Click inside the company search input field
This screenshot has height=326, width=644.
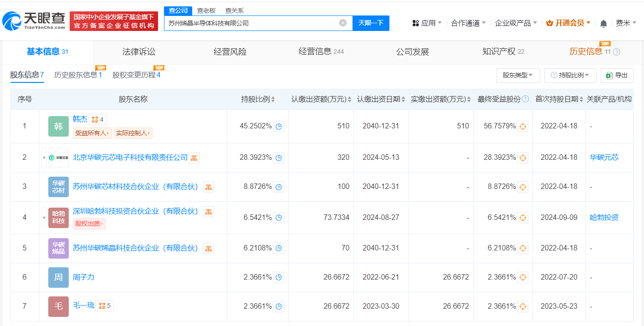pyautogui.click(x=250, y=23)
